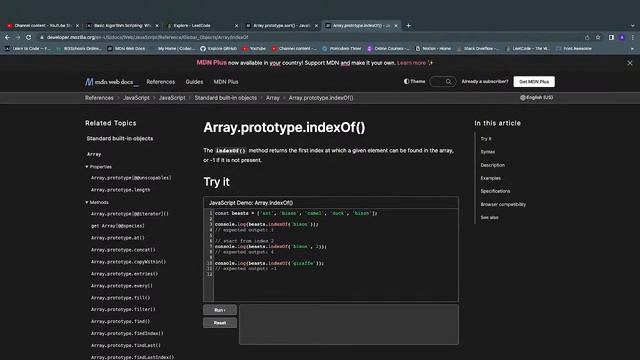Jump to the Specifications section

(x=495, y=191)
